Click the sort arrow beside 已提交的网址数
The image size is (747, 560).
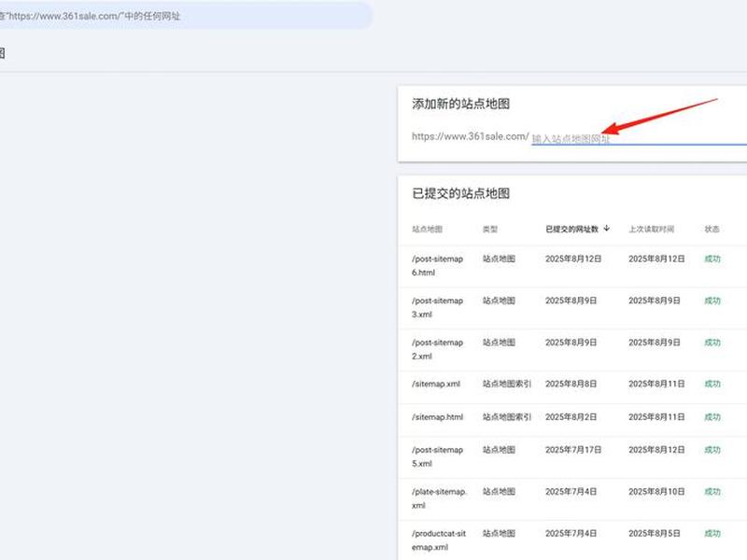coord(606,229)
